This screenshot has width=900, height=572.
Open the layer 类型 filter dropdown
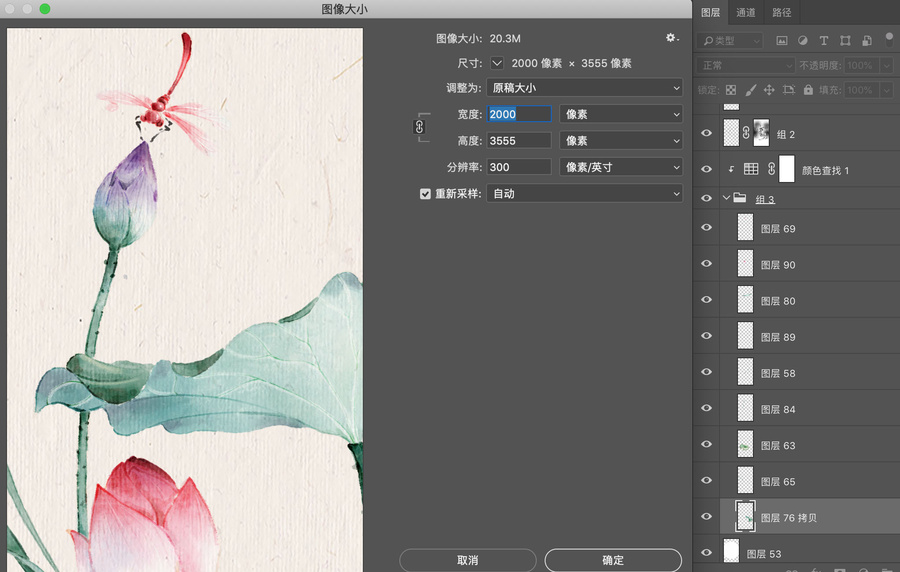pyautogui.click(x=730, y=41)
